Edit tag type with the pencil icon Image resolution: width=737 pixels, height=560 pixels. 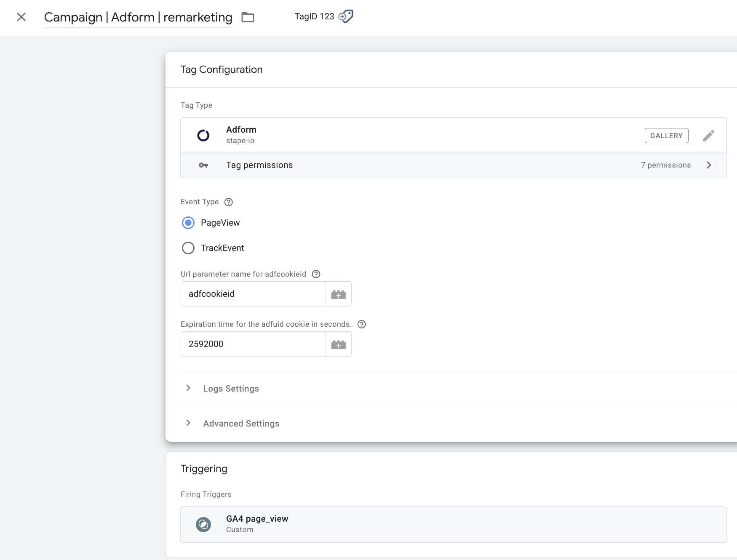click(708, 136)
